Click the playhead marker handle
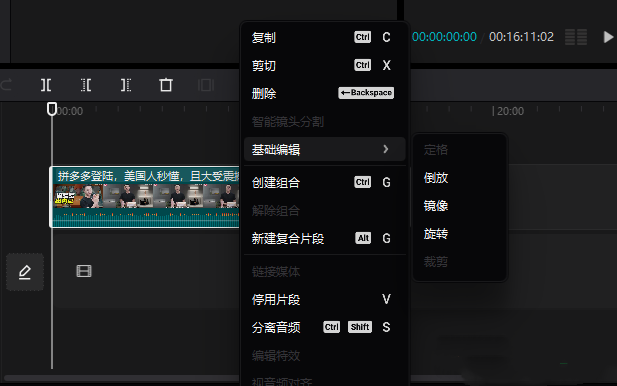The width and height of the screenshot is (617, 386). click(52, 109)
